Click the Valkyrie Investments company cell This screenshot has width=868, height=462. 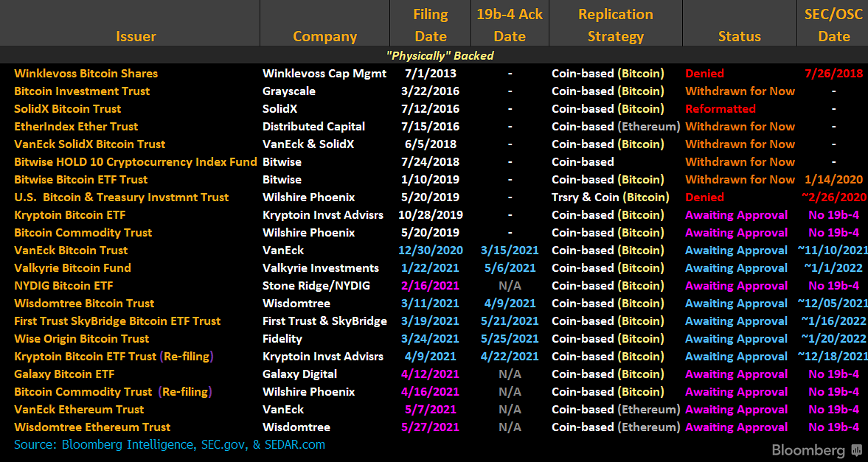(321, 267)
